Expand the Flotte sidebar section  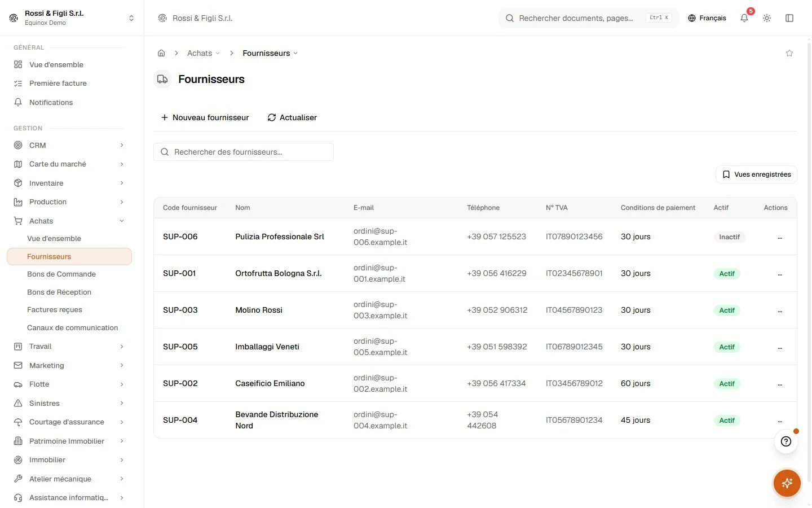pos(69,384)
